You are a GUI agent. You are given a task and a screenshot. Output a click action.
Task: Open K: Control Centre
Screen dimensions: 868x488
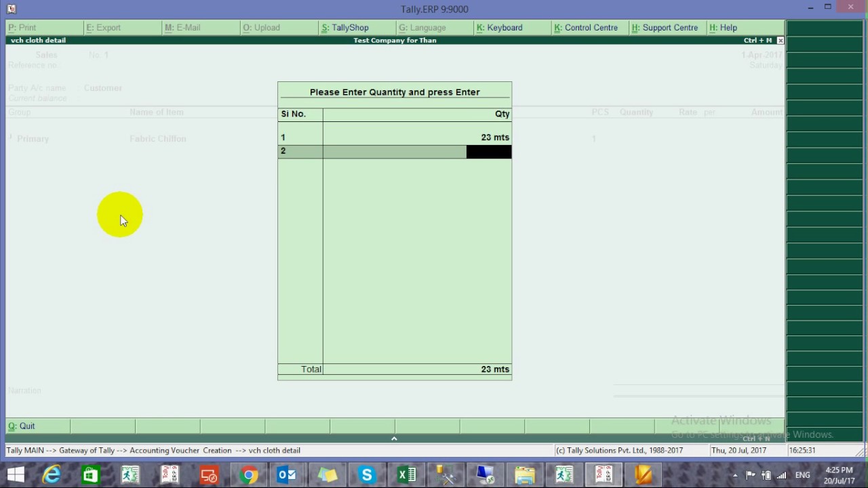591,28
